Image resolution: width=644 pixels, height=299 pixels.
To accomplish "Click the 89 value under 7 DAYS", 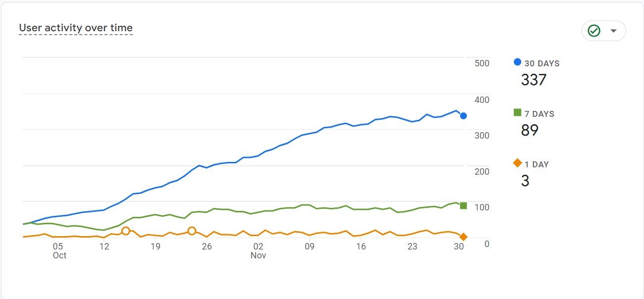I will click(529, 130).
